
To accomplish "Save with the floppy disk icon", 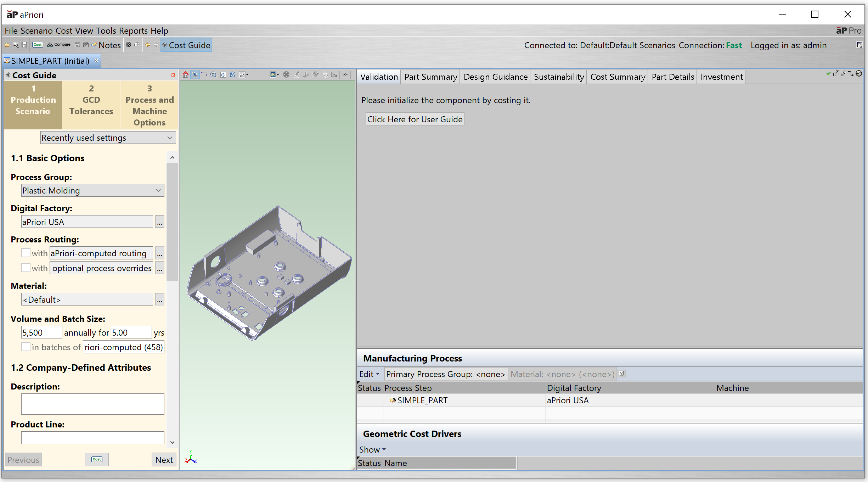I will [24, 45].
